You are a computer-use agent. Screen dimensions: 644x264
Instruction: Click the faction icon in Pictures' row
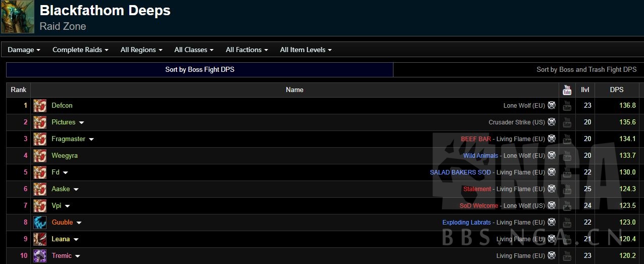point(552,122)
